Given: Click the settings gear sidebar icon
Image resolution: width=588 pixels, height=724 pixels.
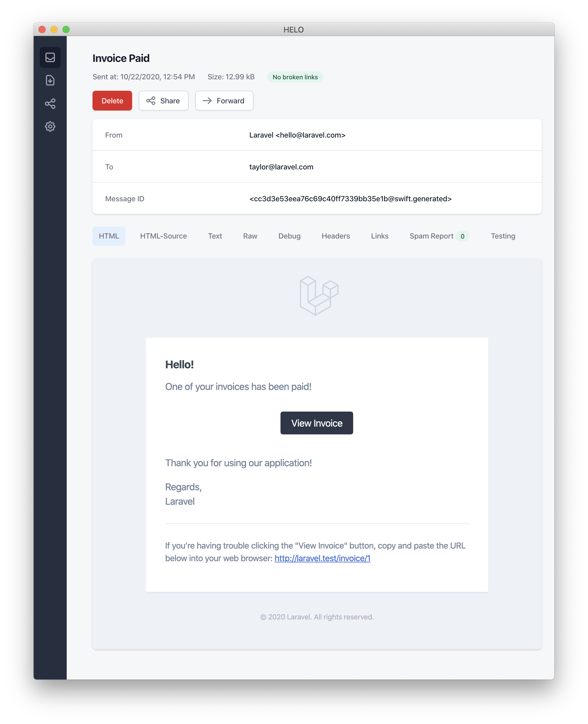Looking at the screenshot, I should [x=50, y=126].
